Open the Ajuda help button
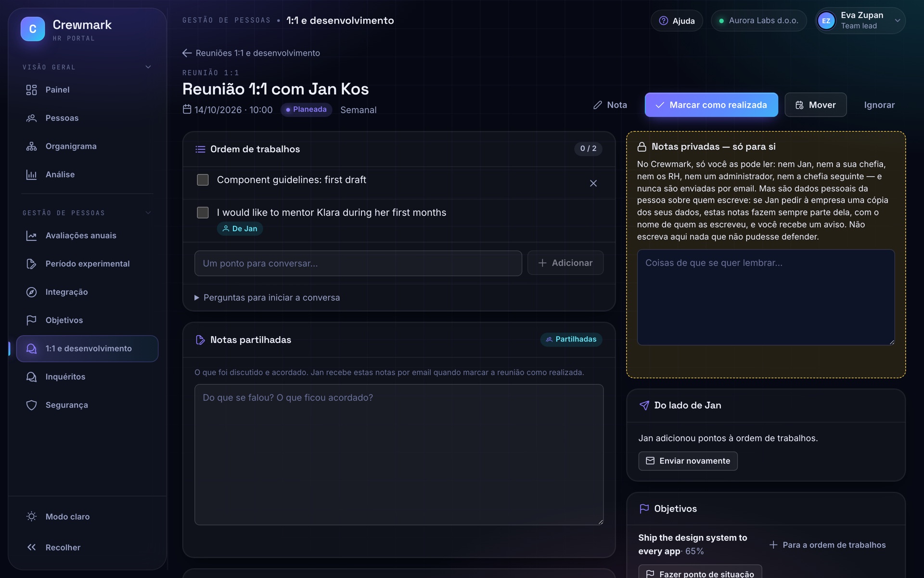The width and height of the screenshot is (924, 578). click(677, 21)
